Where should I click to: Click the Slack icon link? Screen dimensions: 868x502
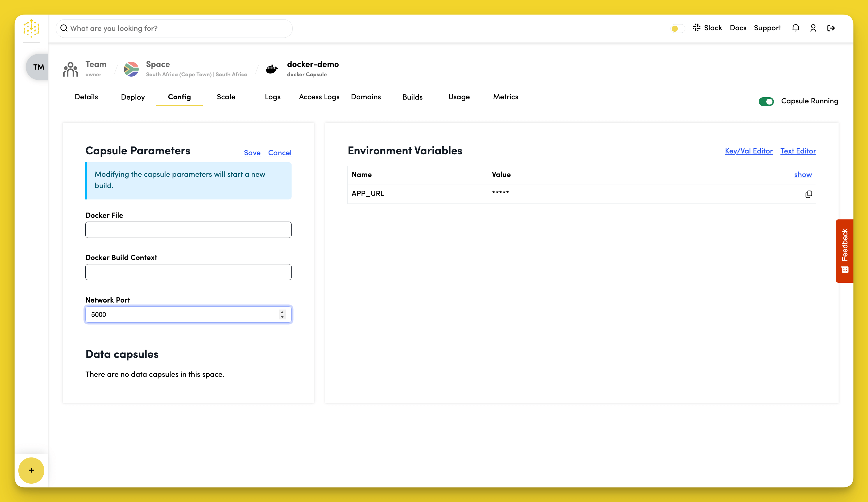[x=708, y=28]
